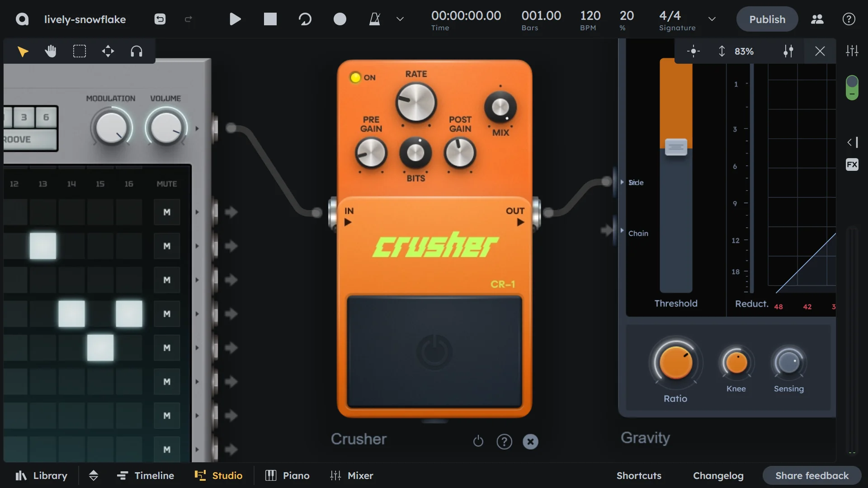Screen dimensions: 868x488
Task: Click the FX icon on the right edge
Action: (852, 164)
